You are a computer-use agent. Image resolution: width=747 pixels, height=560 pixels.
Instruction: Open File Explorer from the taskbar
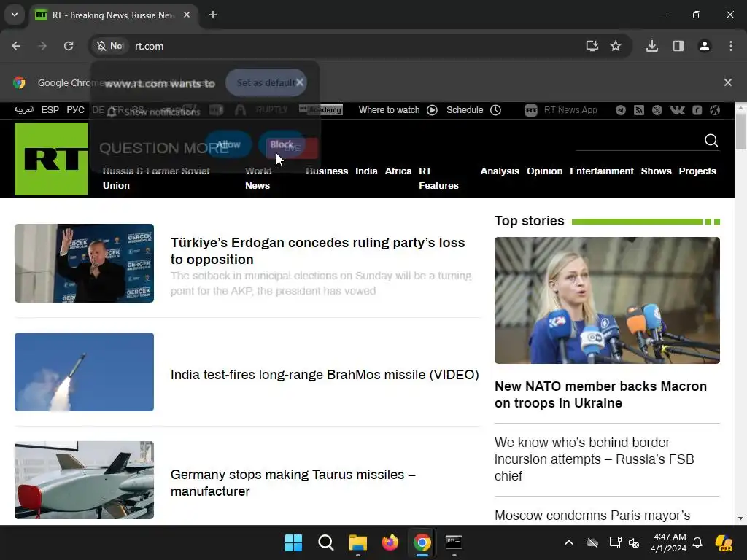pyautogui.click(x=357, y=542)
